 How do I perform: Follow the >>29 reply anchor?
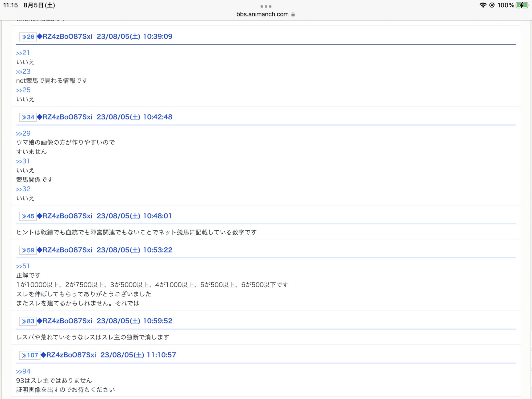click(x=23, y=134)
